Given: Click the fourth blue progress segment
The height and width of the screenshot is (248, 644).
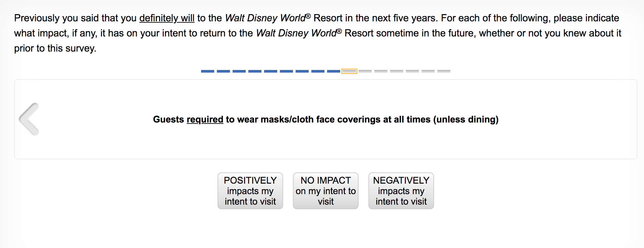Looking at the screenshot, I should point(255,71).
